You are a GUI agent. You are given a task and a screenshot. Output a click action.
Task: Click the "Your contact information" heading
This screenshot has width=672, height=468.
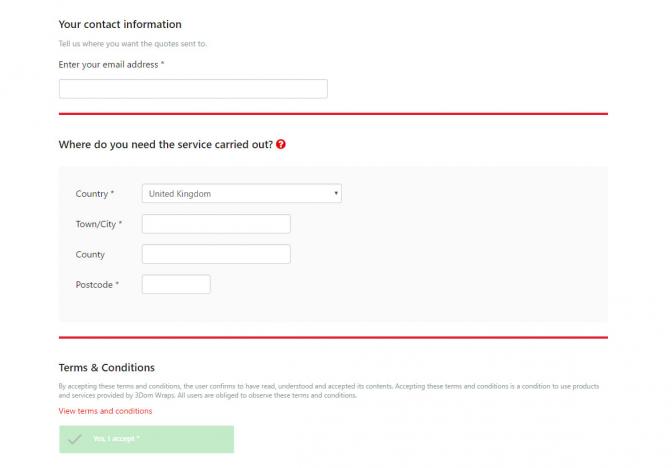click(x=120, y=24)
